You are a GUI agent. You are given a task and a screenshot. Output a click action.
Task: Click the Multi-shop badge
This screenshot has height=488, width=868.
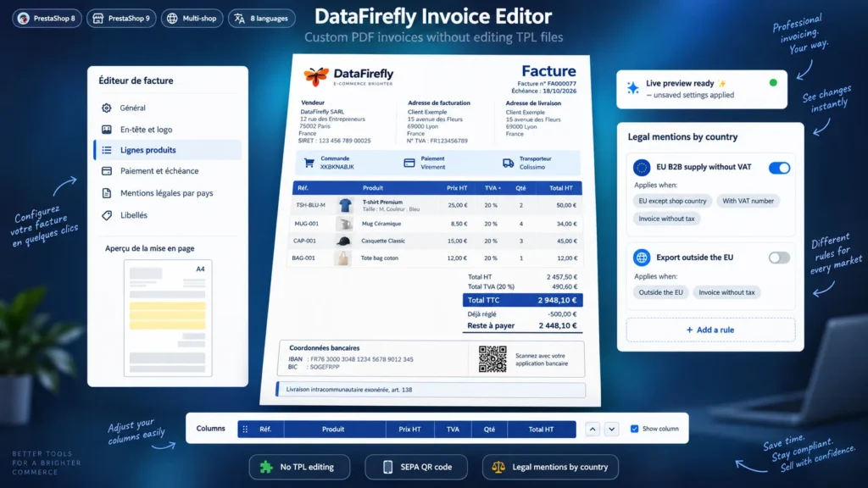(x=192, y=19)
